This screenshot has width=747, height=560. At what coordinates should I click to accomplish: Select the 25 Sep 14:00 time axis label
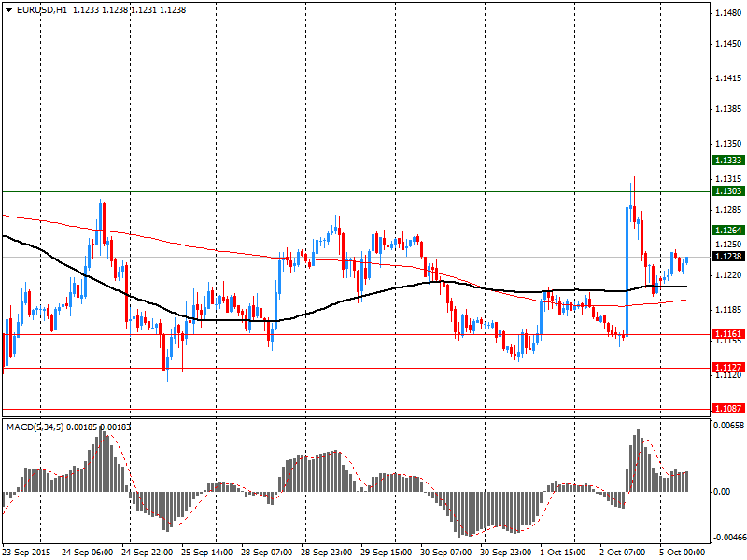(206, 553)
